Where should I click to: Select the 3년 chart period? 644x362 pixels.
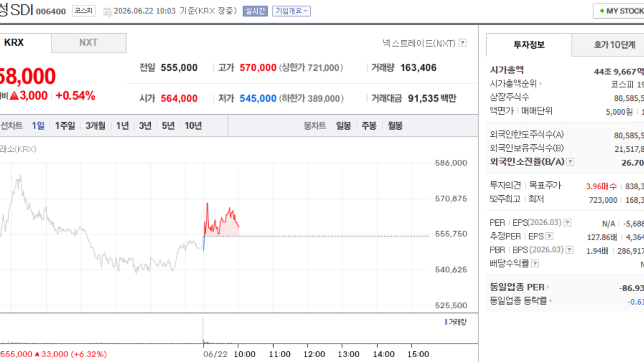[x=145, y=126]
